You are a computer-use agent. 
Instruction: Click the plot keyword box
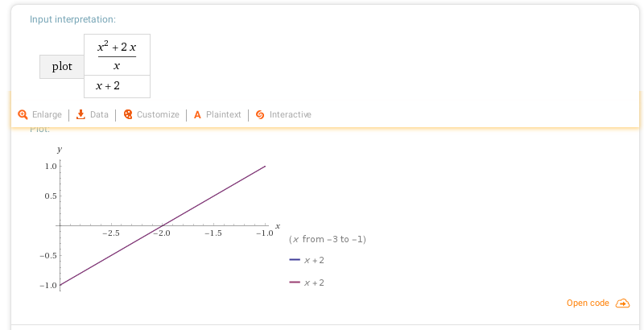[x=62, y=67]
